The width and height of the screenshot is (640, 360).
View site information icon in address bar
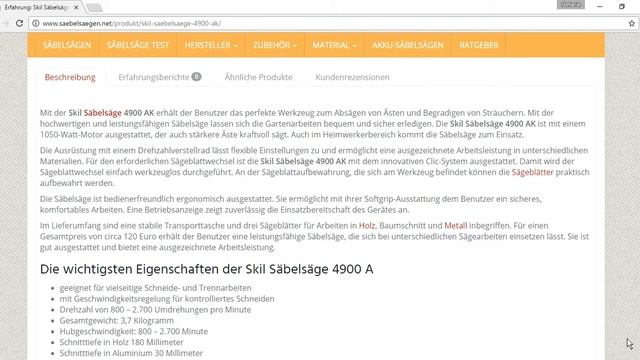(x=36, y=23)
